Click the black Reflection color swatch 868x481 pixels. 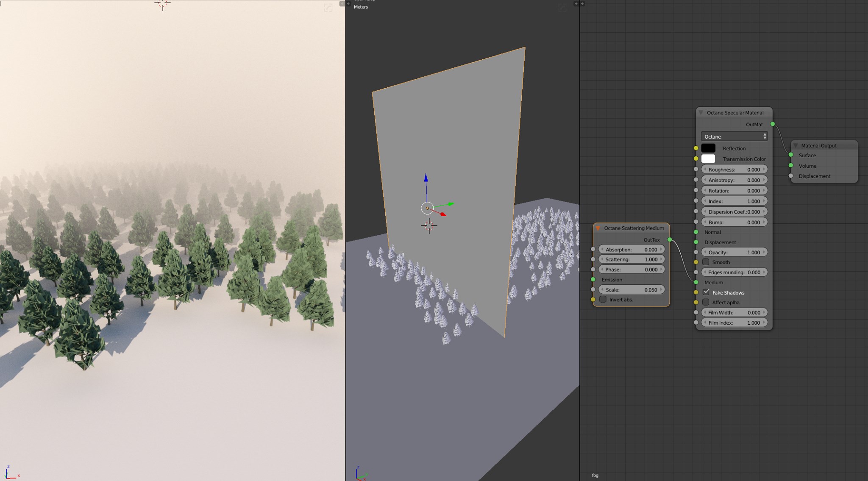[708, 148]
